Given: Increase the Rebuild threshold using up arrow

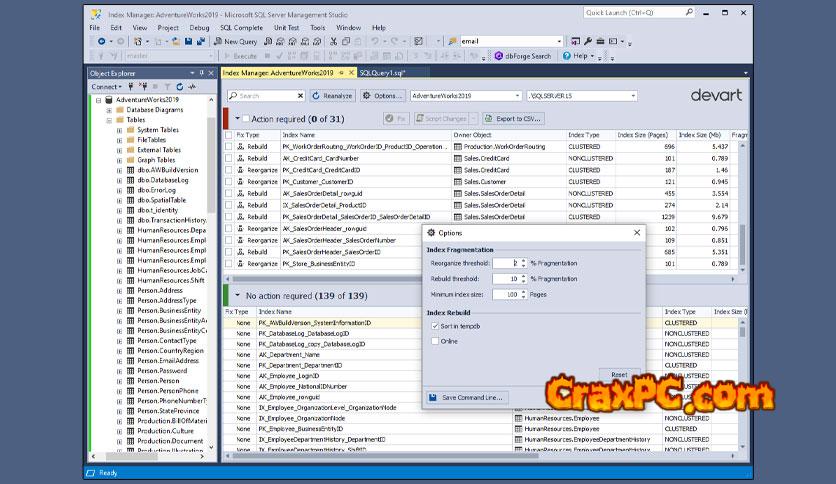Looking at the screenshot, I should [523, 276].
